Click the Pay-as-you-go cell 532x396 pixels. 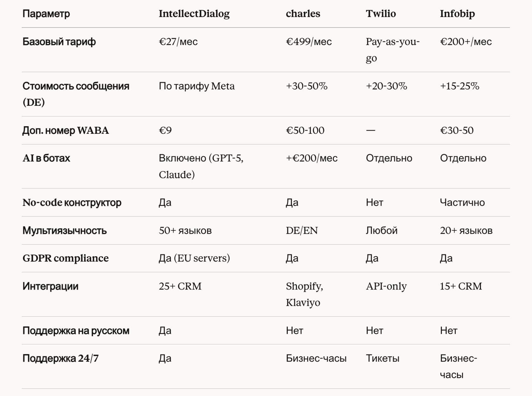coord(392,50)
